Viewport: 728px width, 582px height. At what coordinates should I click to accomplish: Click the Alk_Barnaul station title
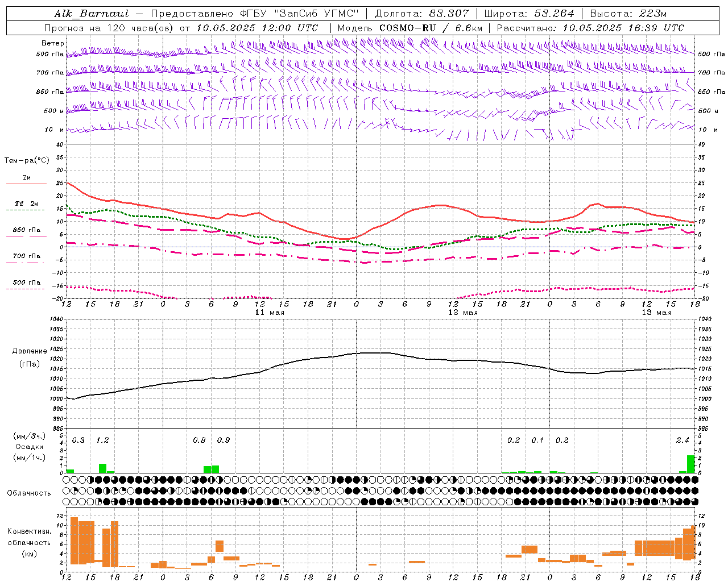coord(91,14)
